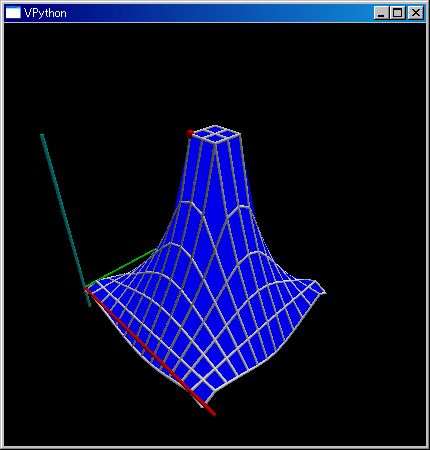The image size is (430, 450).
Task: Click the far lower end of red axis
Action: pos(213,413)
